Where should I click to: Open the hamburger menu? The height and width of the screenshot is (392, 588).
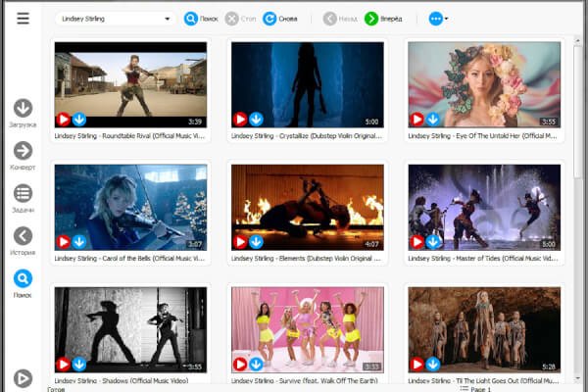point(23,18)
